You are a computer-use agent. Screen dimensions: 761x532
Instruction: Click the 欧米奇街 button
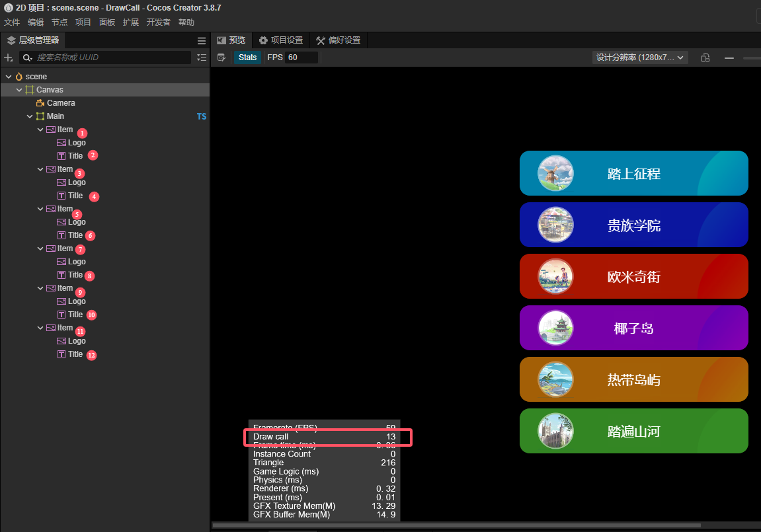tap(634, 276)
